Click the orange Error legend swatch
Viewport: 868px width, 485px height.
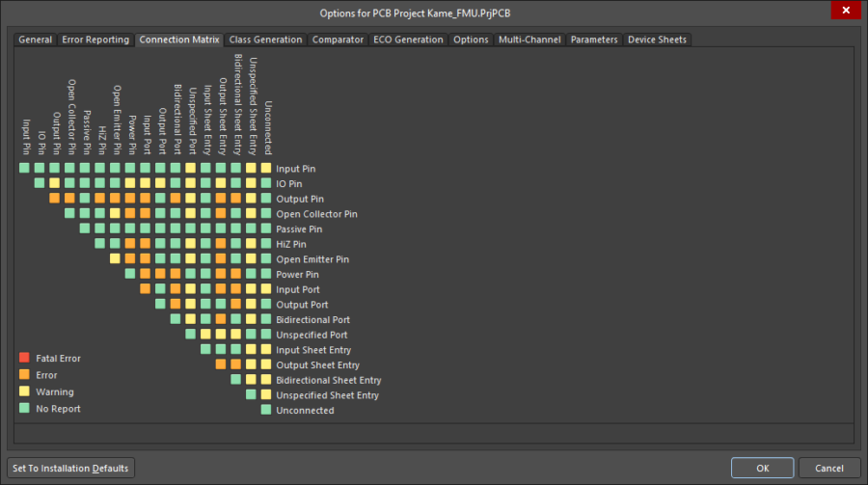pyautogui.click(x=24, y=375)
